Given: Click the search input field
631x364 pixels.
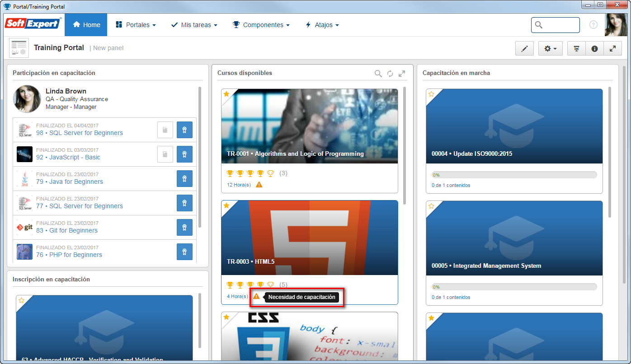Looking at the screenshot, I should (555, 25).
